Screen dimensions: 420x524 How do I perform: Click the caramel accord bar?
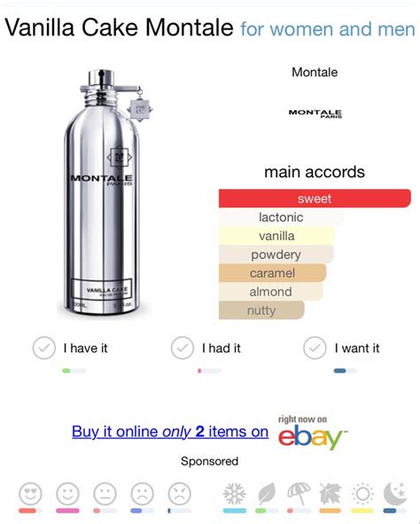(272, 273)
